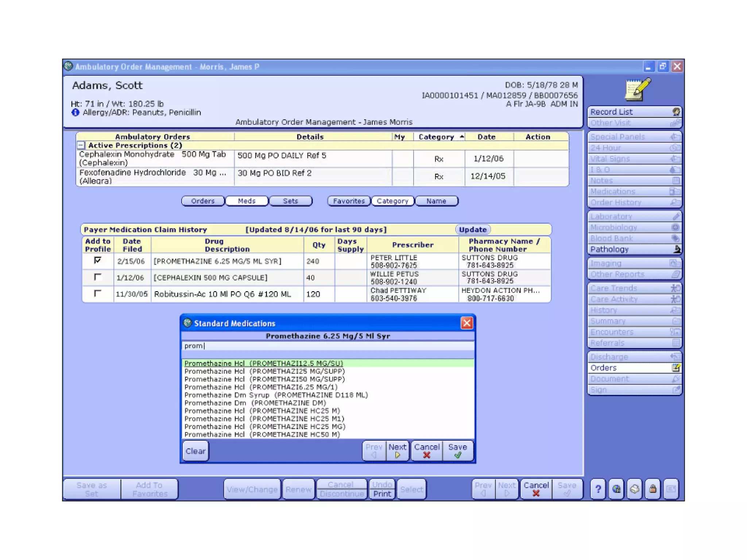Click the padlock lock icon
Screen dimensions: 747x560
point(653,489)
